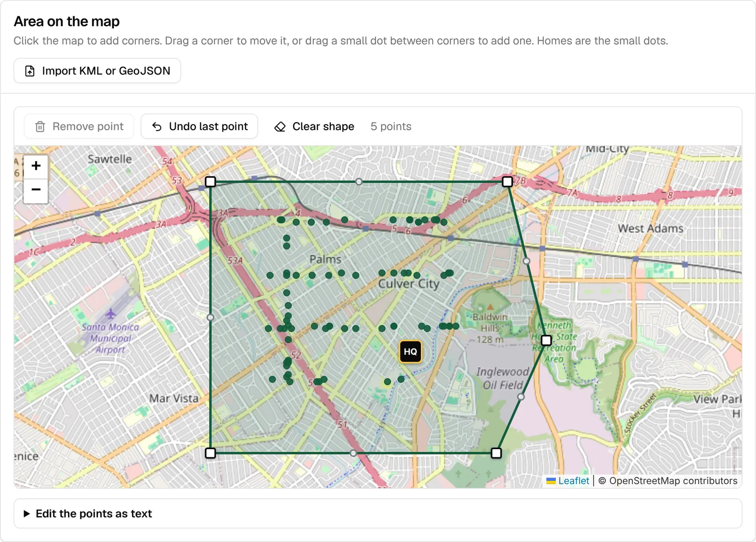This screenshot has width=756, height=542.
Task: Zoom in on the map
Action: click(x=36, y=166)
